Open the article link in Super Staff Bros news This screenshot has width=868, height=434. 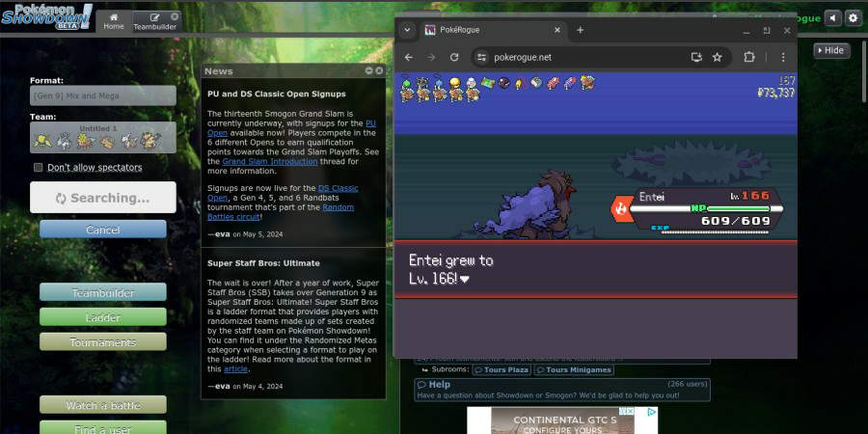(x=235, y=368)
